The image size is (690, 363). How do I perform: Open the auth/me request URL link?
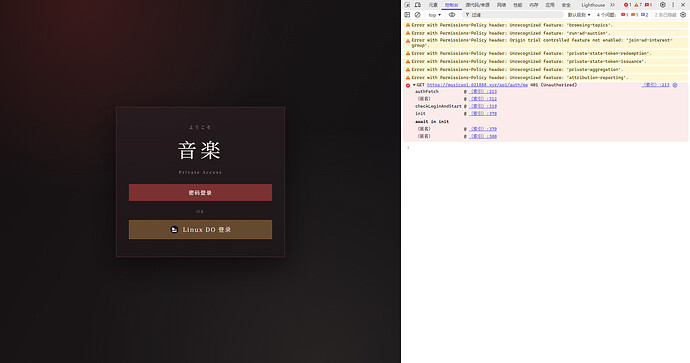point(477,85)
